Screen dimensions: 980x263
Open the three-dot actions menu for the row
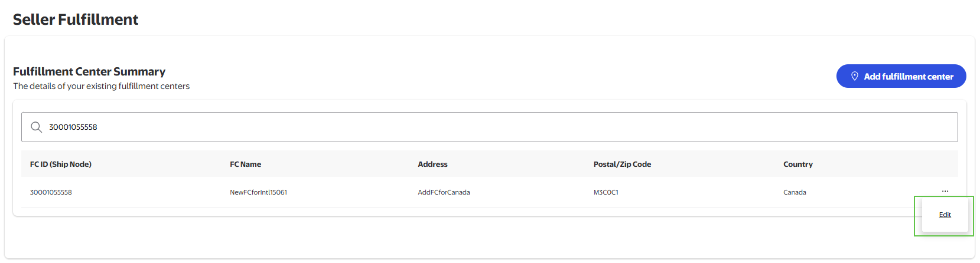point(945,191)
